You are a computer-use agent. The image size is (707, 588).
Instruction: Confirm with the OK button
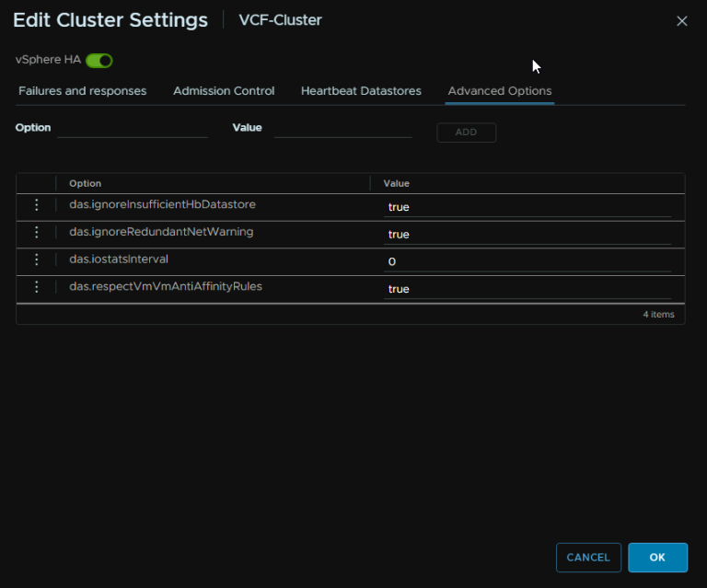tap(657, 558)
